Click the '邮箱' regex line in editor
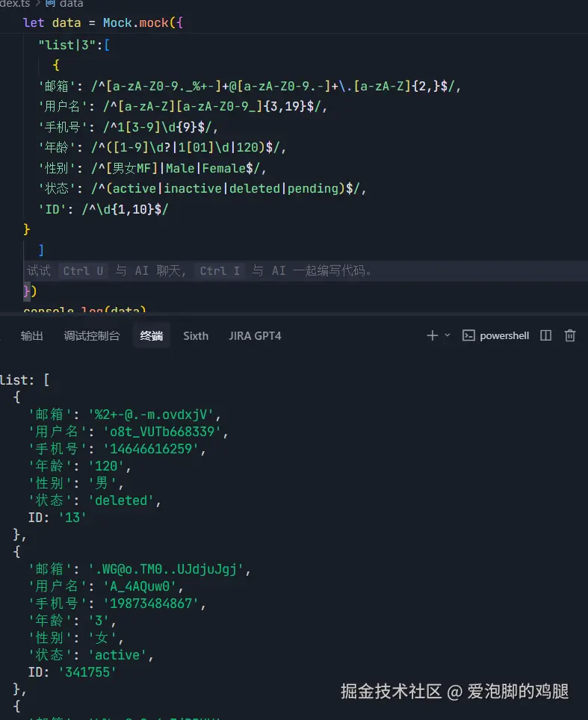The height and width of the screenshot is (720, 588). click(250, 86)
